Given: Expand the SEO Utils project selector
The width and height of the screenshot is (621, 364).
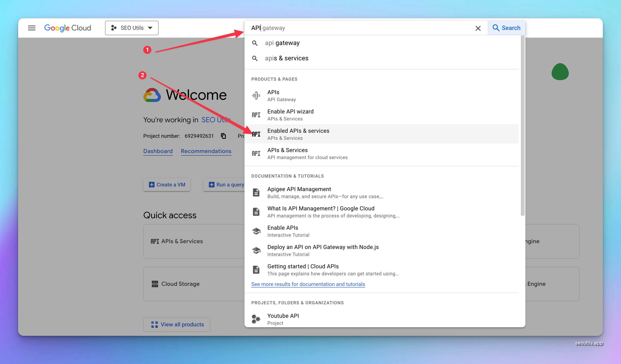Looking at the screenshot, I should (x=132, y=28).
